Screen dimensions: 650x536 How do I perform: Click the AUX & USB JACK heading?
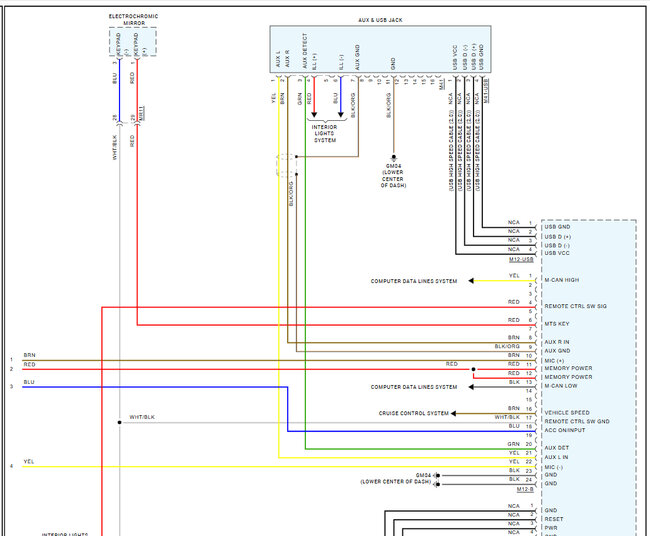380,20
